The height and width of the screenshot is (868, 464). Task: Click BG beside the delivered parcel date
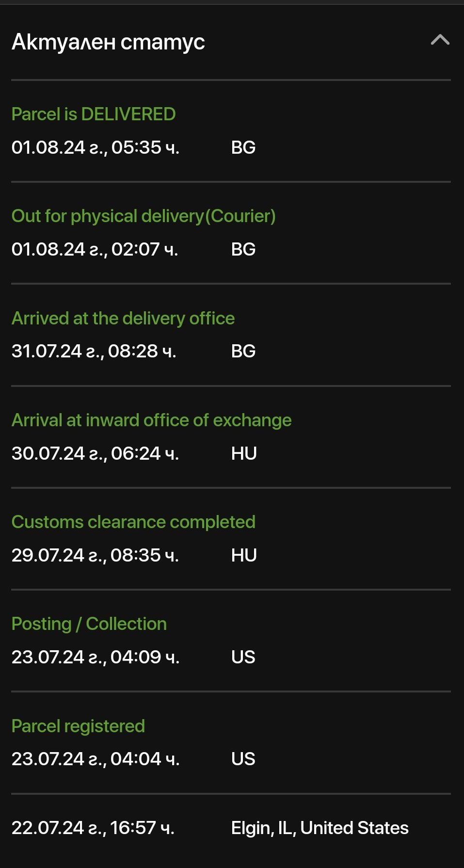243,147
